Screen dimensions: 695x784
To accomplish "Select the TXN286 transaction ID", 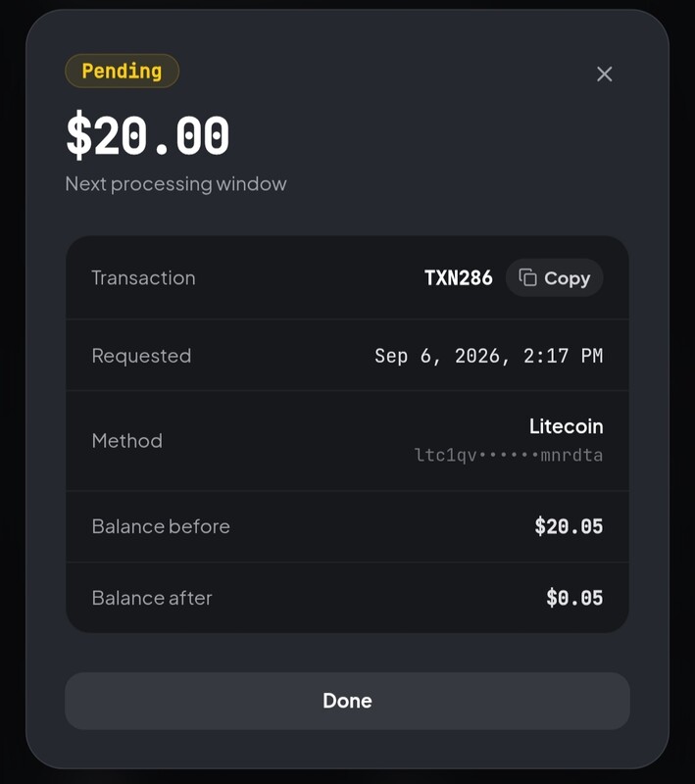I will (x=458, y=278).
